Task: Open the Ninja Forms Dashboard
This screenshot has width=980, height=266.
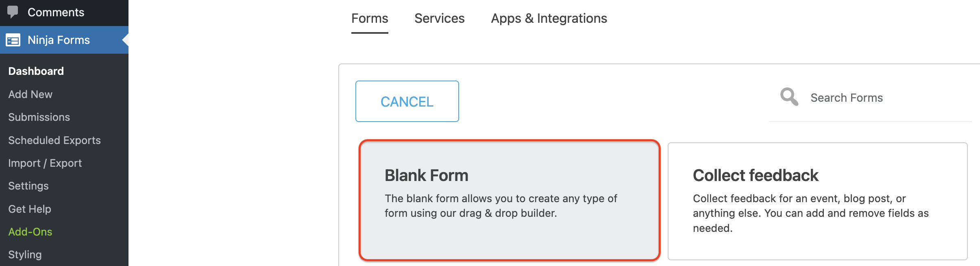Action: click(36, 71)
